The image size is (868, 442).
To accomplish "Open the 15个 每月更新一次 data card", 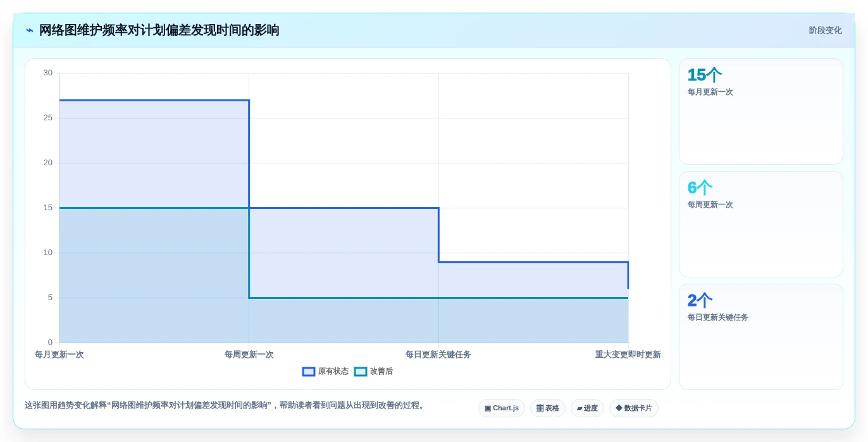I will pyautogui.click(x=761, y=111).
